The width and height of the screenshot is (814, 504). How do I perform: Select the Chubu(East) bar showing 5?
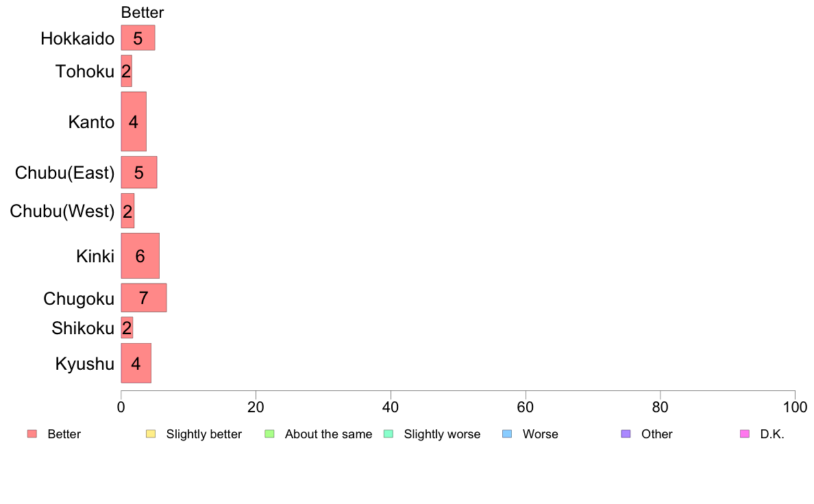(139, 173)
